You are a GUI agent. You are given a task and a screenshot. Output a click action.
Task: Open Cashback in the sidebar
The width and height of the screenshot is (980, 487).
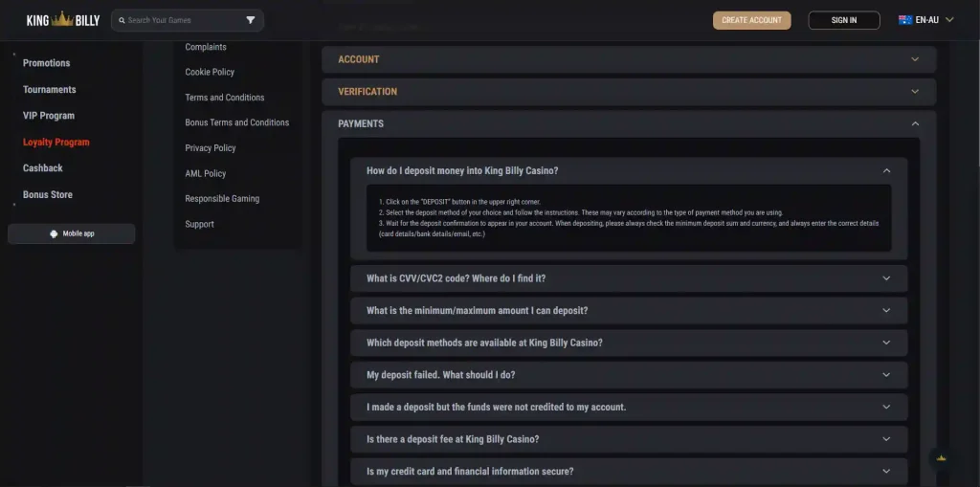click(42, 168)
